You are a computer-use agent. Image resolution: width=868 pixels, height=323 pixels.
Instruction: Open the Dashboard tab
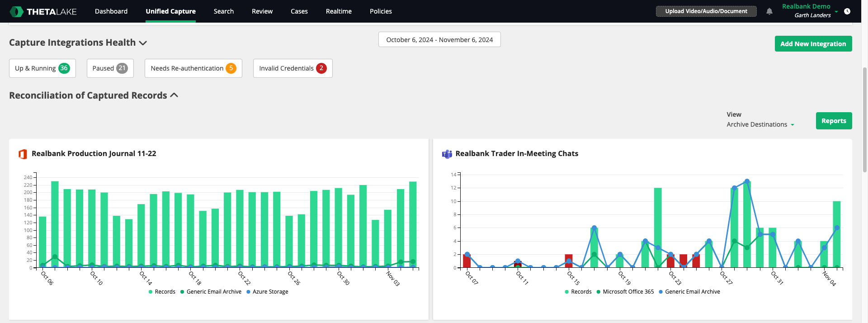tap(111, 11)
